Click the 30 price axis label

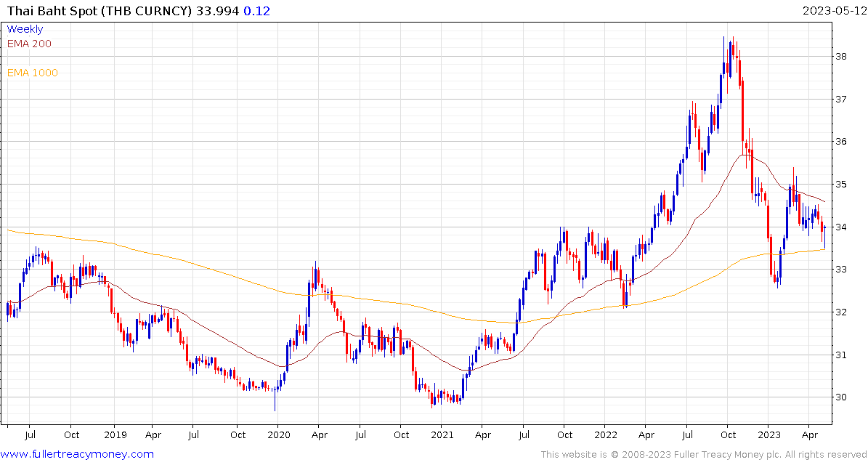coord(841,397)
